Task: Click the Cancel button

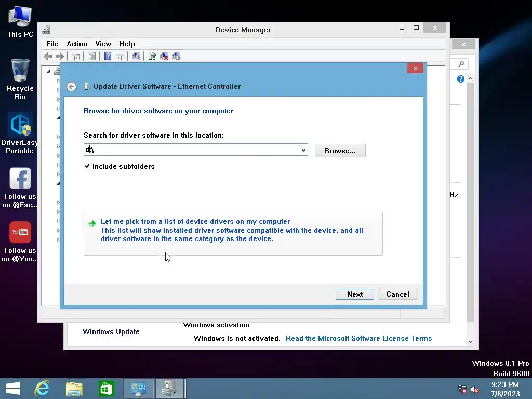Action: 397,294
